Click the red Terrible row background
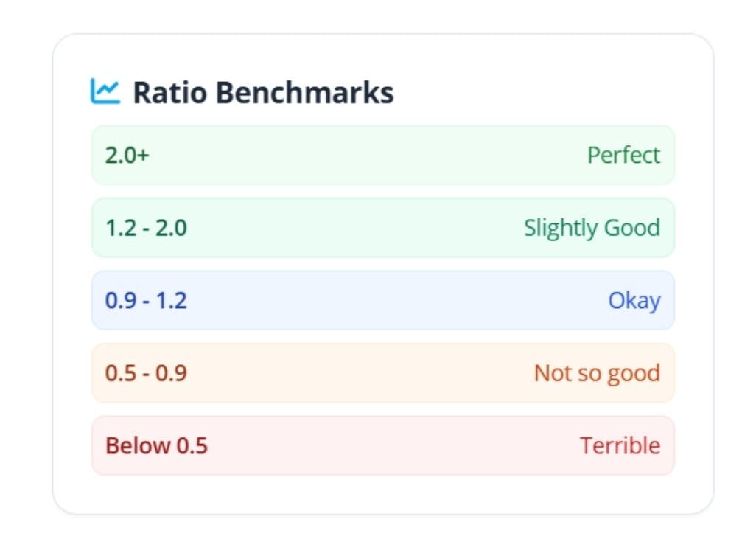Viewport: 756px width, 553px height. (x=382, y=445)
